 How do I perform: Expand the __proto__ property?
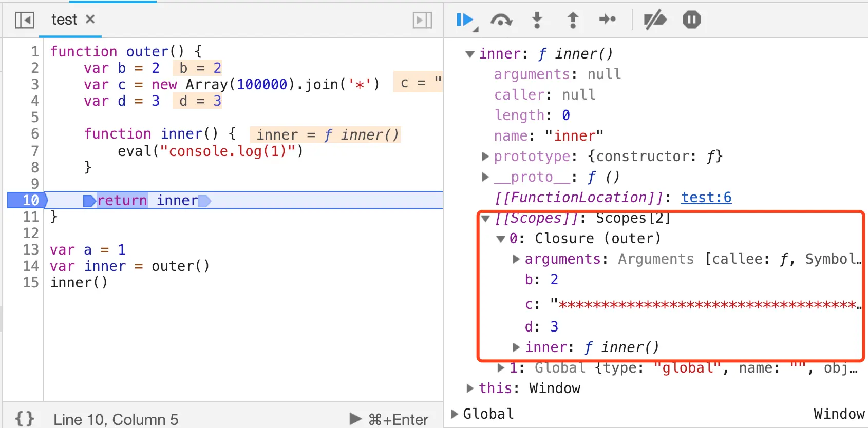485,177
